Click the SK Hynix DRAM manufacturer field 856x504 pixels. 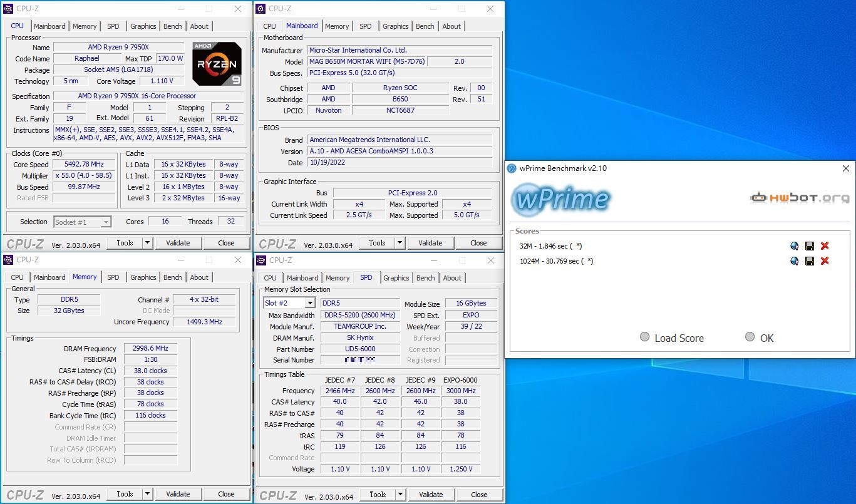[360, 337]
